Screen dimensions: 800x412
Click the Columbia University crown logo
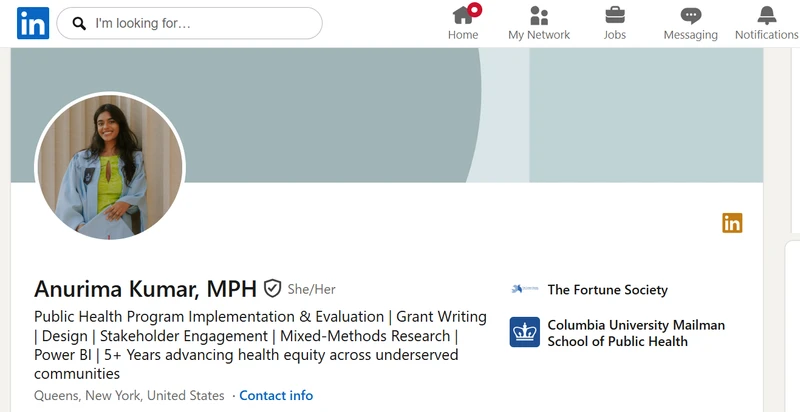[524, 332]
